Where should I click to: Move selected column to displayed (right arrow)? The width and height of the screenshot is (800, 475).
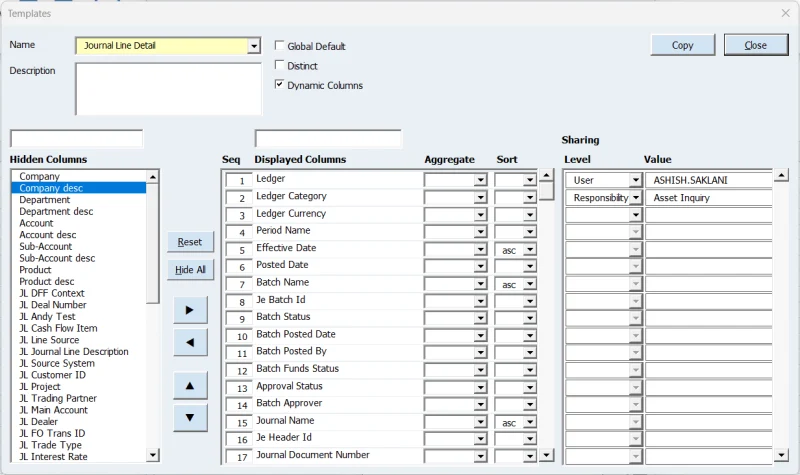click(x=190, y=310)
